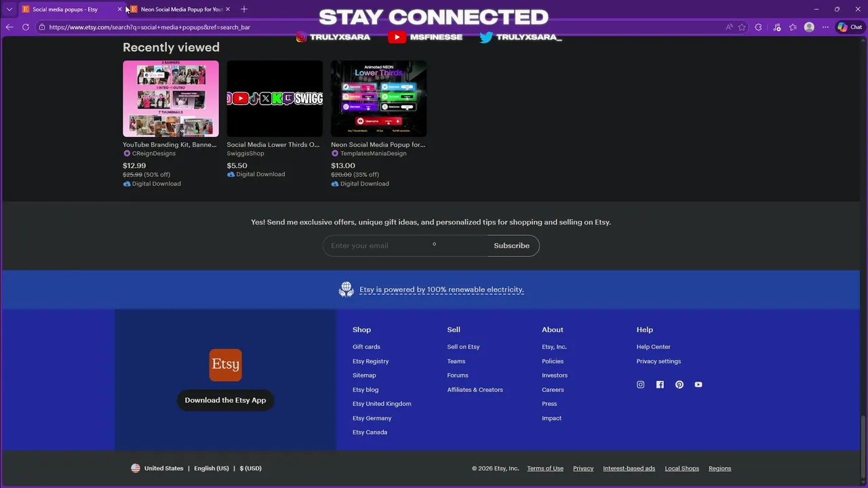Open the renewable electricity link
868x488 pixels.
[x=441, y=289]
